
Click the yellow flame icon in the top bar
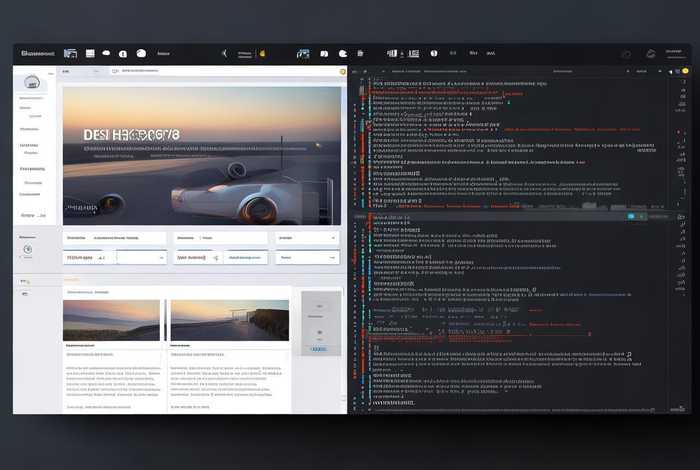point(262,53)
